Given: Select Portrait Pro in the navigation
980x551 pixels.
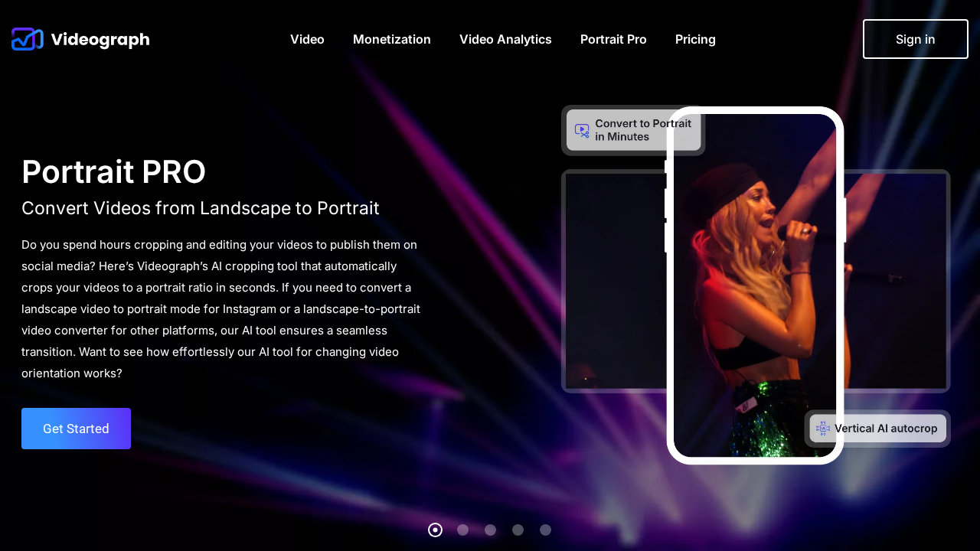Looking at the screenshot, I should 613,39.
